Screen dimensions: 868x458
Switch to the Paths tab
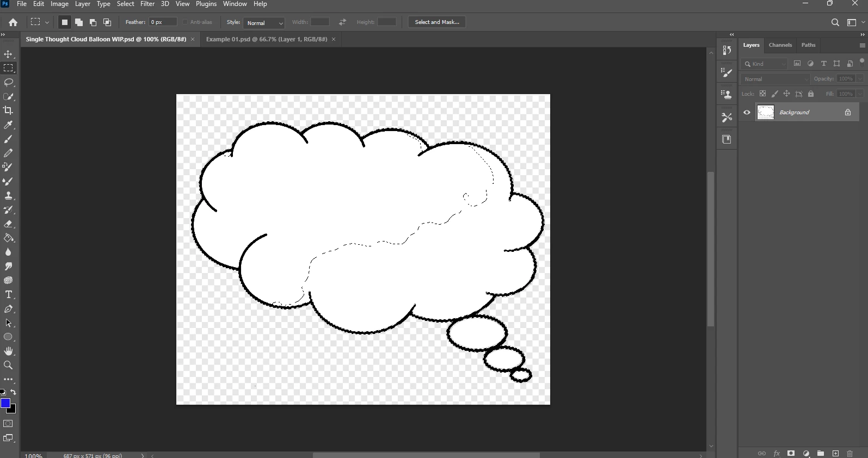(808, 45)
